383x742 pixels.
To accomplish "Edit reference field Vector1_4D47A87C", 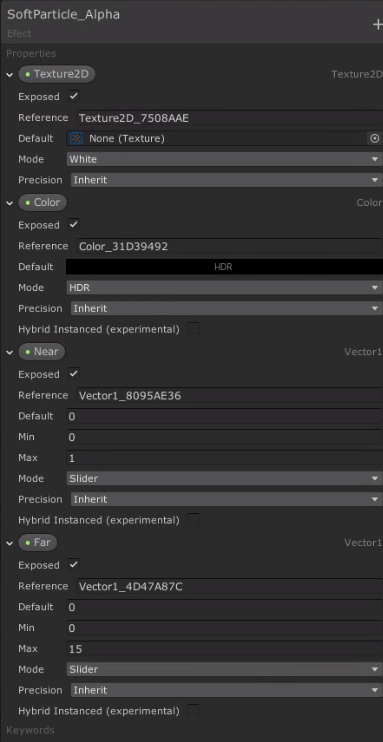I will (229, 587).
